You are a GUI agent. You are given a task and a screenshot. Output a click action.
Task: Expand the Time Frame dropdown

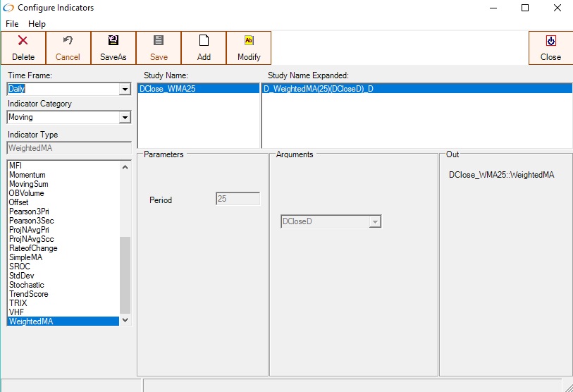(x=125, y=90)
